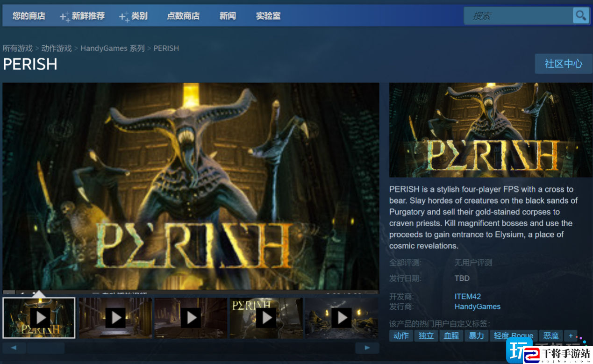Click the PERISH breadcrumb link
The image size is (593, 364).
point(166,48)
